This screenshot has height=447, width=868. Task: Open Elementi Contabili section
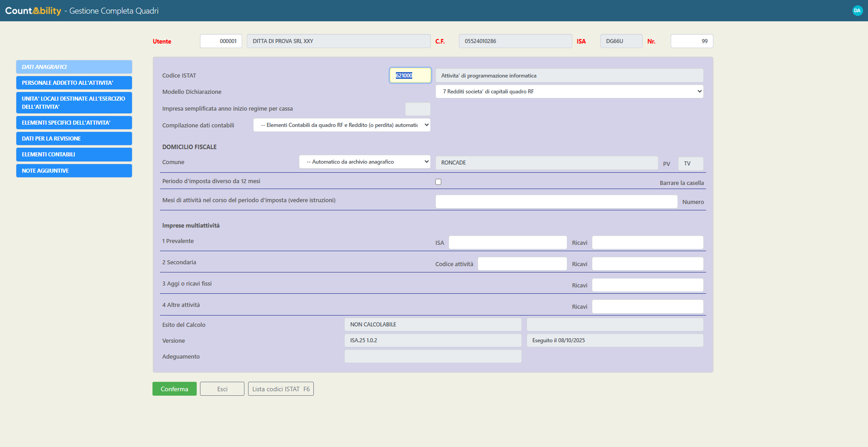coord(74,155)
